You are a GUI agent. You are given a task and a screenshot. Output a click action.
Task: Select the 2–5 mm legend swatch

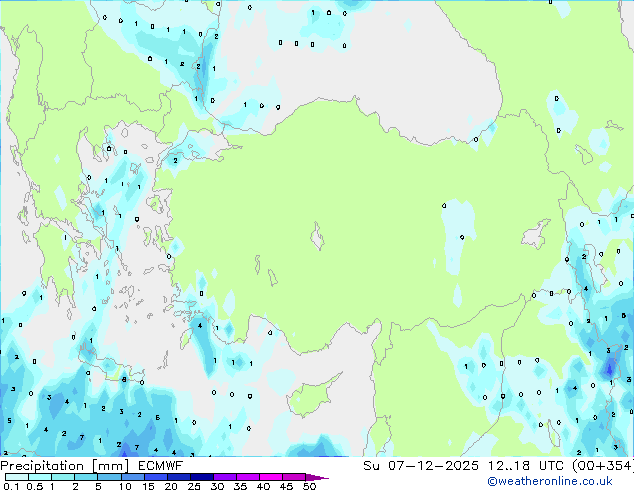(x=86, y=477)
